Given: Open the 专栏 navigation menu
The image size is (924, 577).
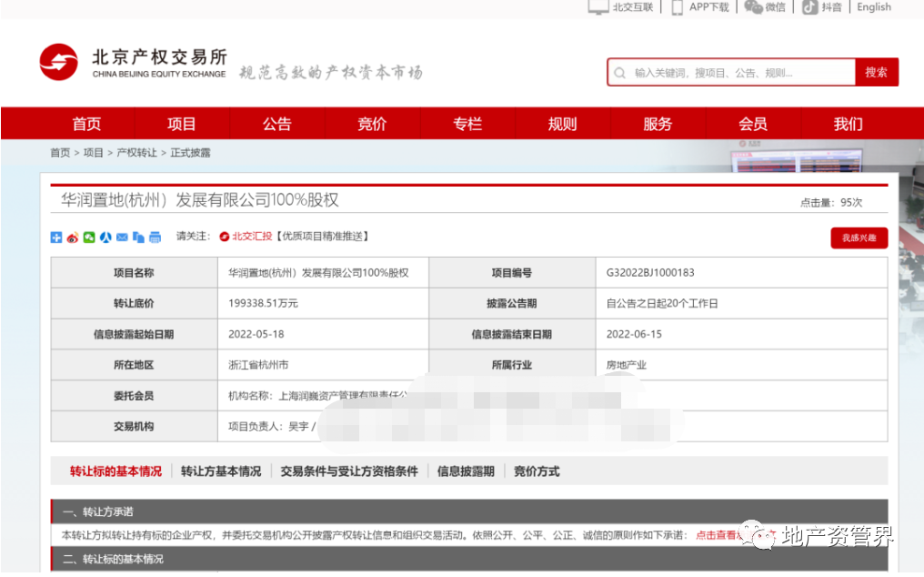Looking at the screenshot, I should pos(467,123).
